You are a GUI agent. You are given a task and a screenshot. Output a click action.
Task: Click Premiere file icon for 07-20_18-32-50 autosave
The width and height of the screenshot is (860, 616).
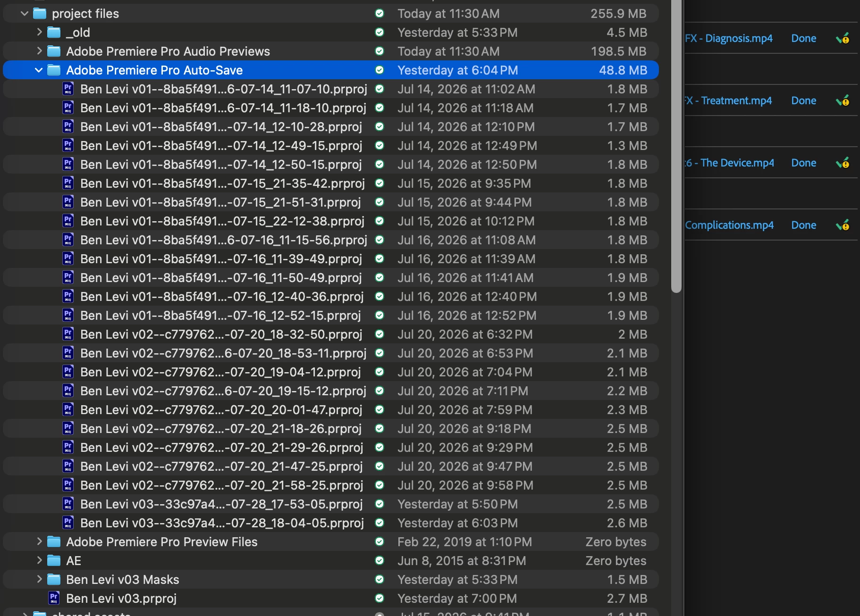[68, 334]
